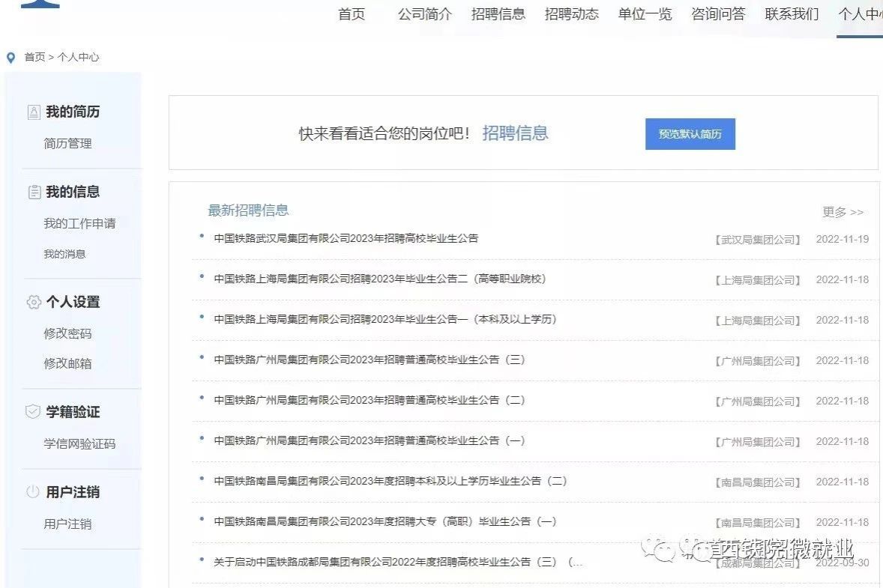Click the 个人设置 sidebar heading
This screenshot has width=883, height=588.
point(73,302)
